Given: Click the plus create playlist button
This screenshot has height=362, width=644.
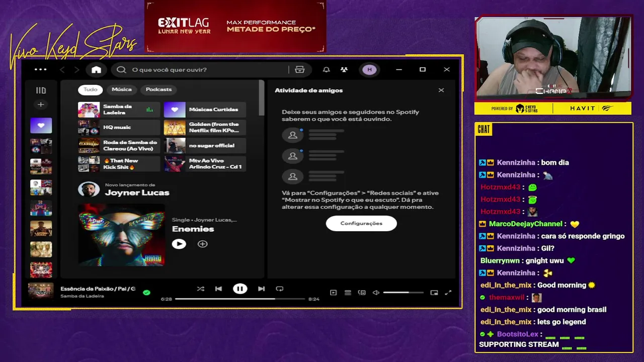Looking at the screenshot, I should point(41,105).
